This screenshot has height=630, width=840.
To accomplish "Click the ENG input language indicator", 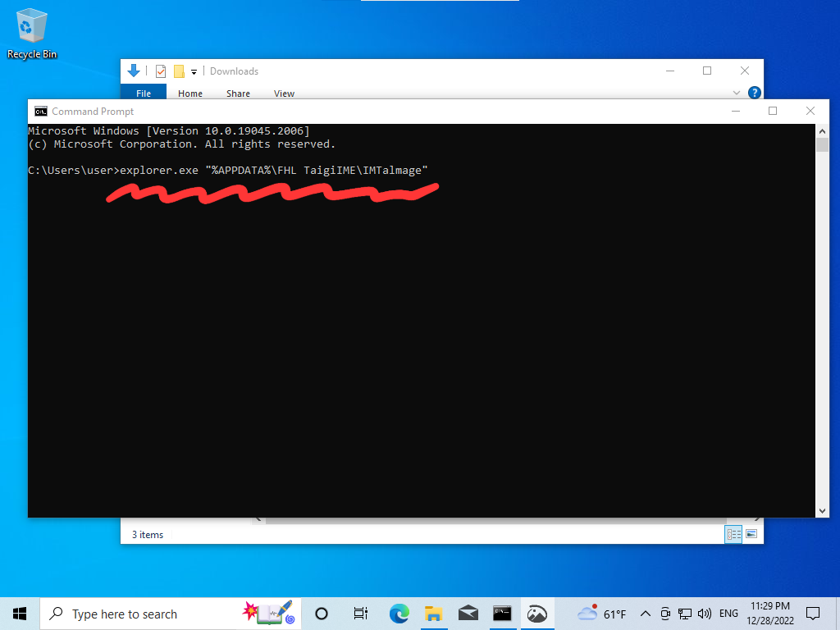I will tap(728, 614).
